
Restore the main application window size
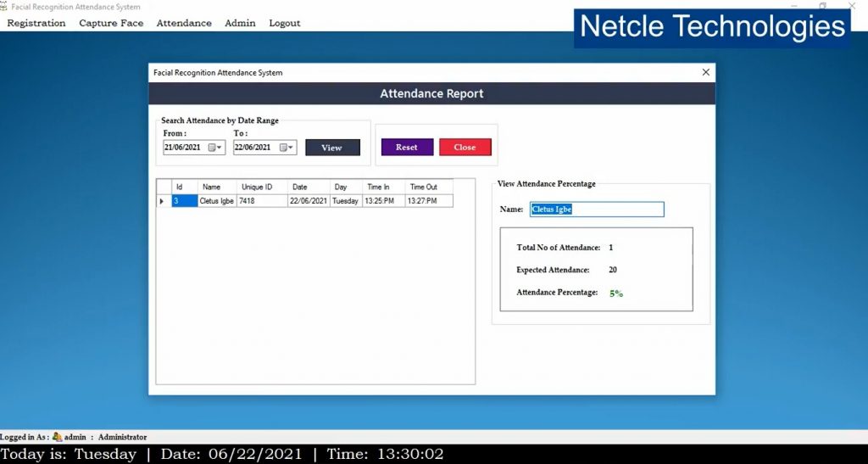tap(822, 6)
